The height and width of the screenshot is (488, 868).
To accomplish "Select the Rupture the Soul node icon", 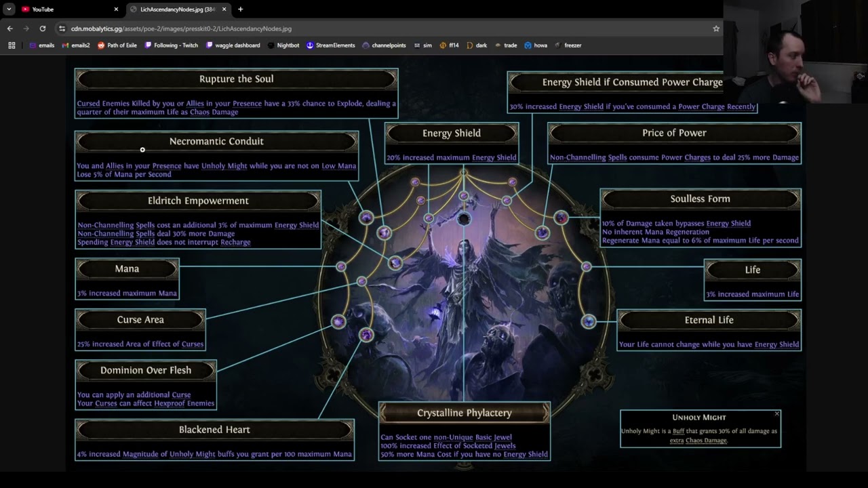I will tap(384, 232).
